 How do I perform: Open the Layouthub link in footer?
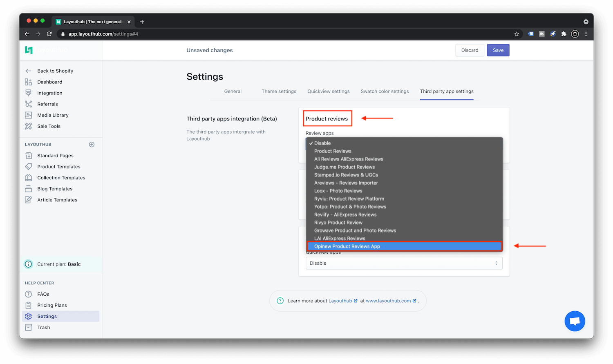(343, 301)
